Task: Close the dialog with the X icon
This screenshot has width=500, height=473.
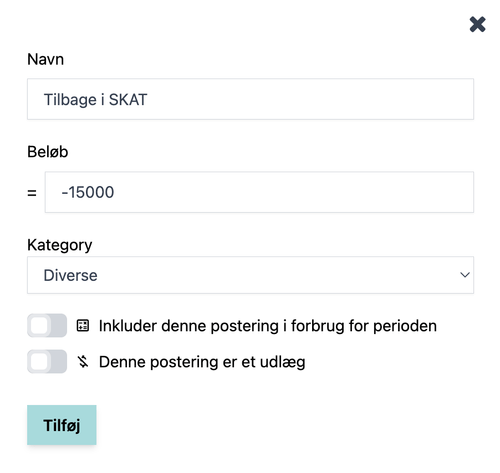Action: 477,24
